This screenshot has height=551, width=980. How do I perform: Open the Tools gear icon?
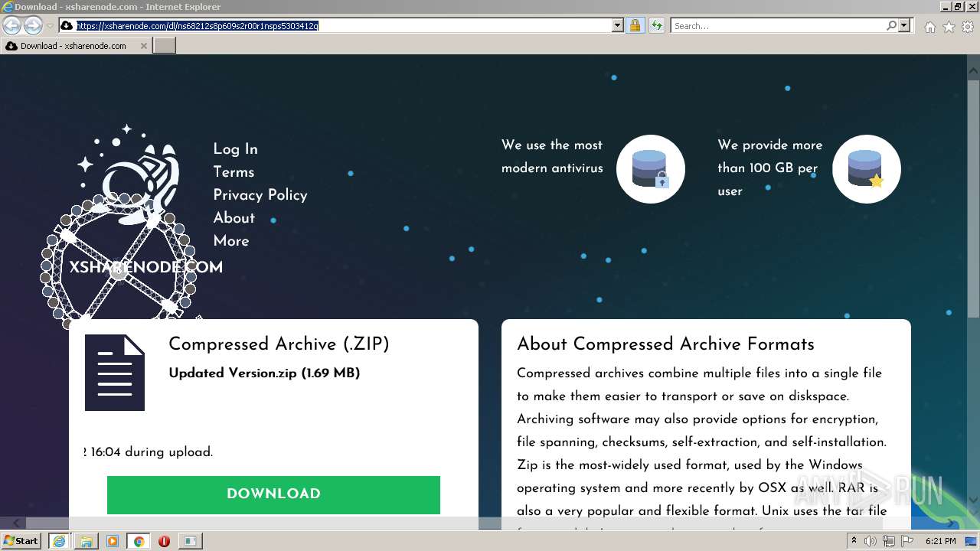pyautogui.click(x=968, y=27)
